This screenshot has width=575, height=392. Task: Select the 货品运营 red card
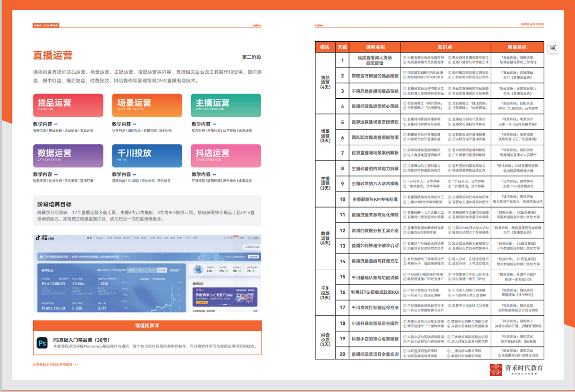68,105
